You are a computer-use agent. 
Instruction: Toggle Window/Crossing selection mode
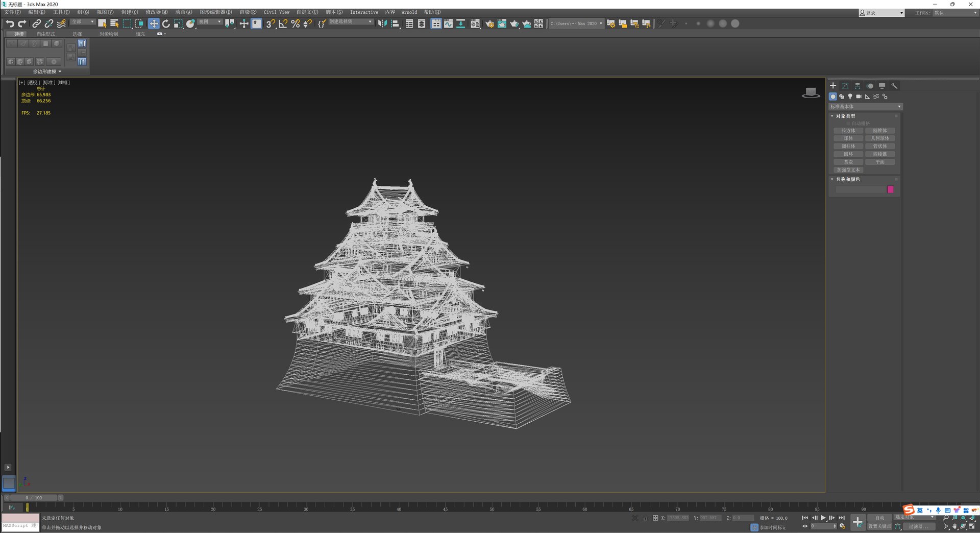(139, 23)
